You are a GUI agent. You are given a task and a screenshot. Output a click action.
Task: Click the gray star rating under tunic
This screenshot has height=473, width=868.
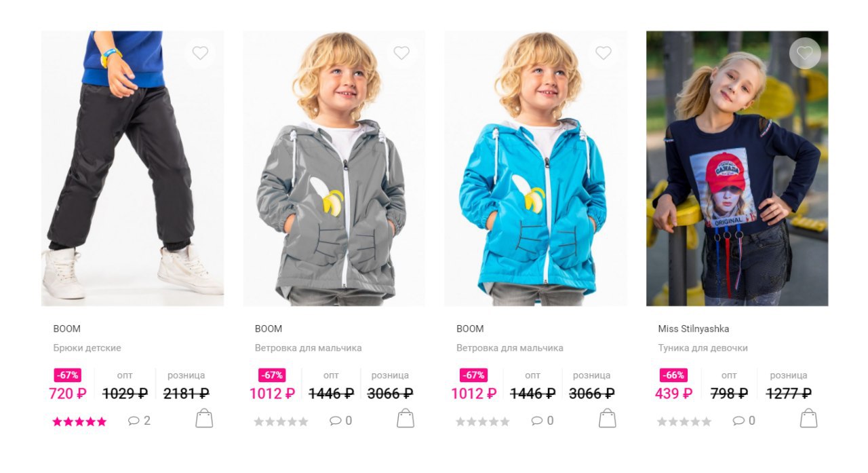click(684, 421)
